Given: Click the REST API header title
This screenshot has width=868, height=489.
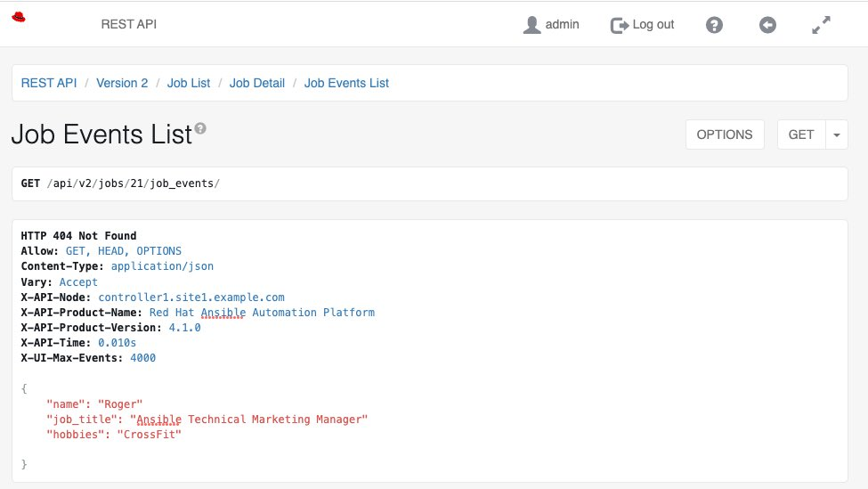Looking at the screenshot, I should (x=129, y=24).
